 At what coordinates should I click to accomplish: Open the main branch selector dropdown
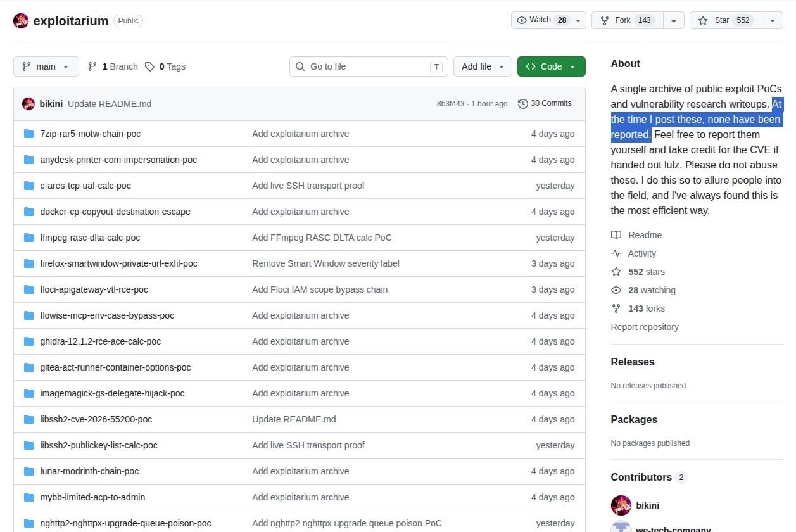(46, 66)
